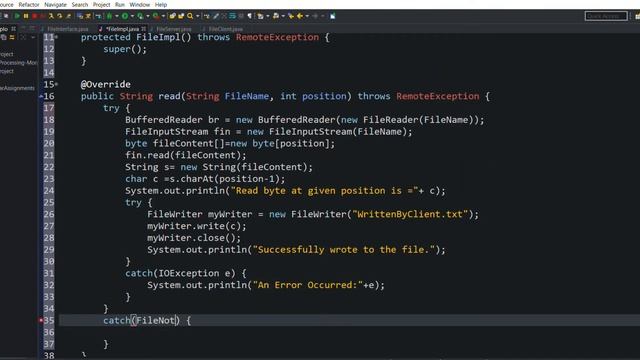The width and height of the screenshot is (640, 360).
Task: Collapse the read method at line 15
Action: coord(56,84)
